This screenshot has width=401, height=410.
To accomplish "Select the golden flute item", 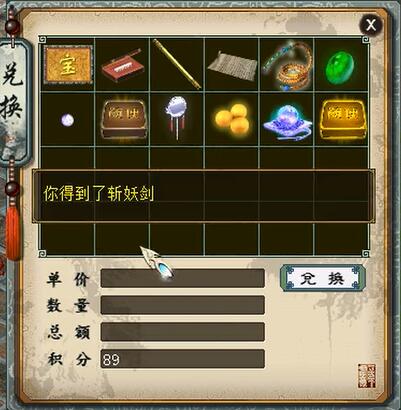I will [x=177, y=64].
